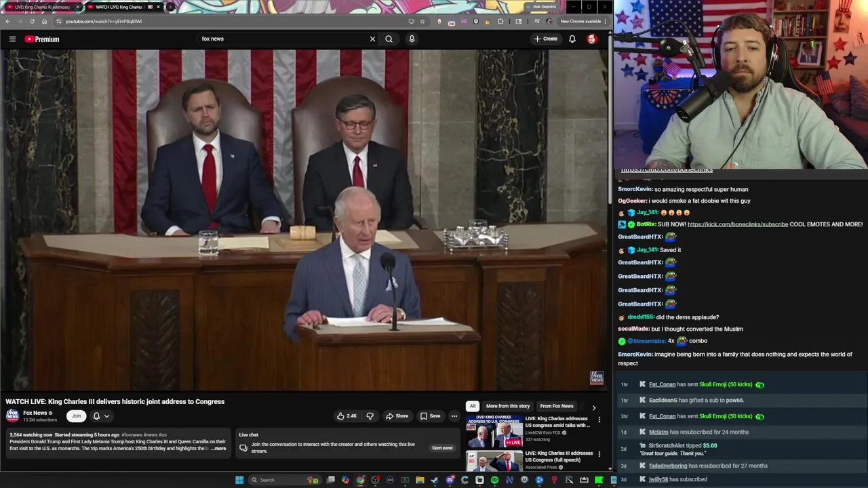Open Associated Press full speech thumbnail

point(494,461)
